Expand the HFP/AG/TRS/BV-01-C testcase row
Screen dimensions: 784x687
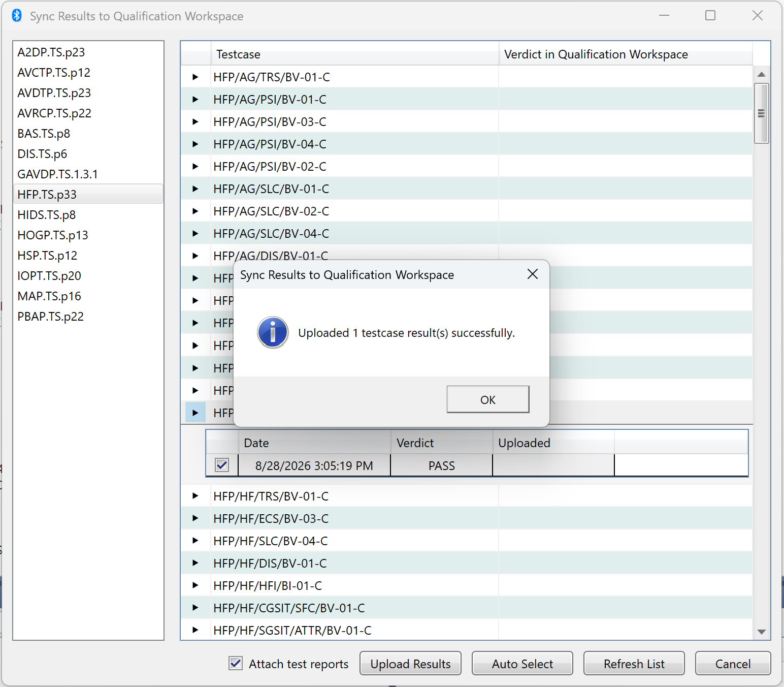tap(195, 77)
